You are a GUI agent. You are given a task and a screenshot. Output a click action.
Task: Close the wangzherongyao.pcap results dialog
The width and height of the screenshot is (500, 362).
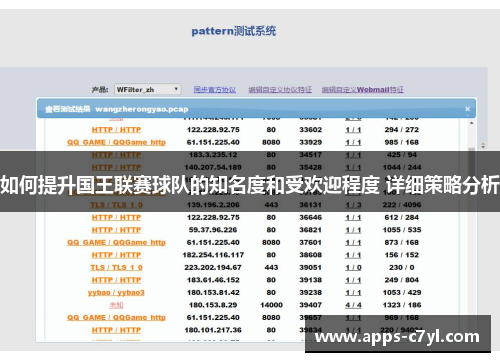click(467, 109)
